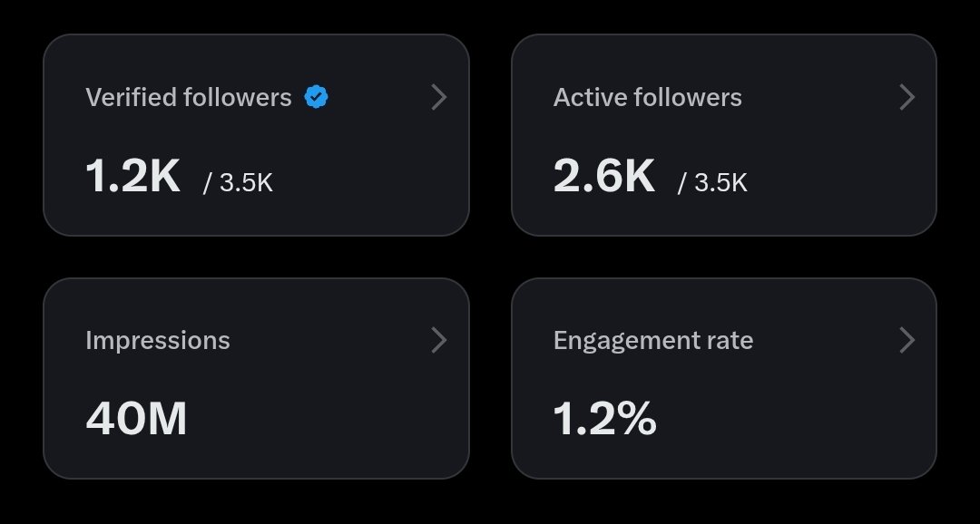Open the Impressions stats card
980x524 pixels.
coord(256,378)
